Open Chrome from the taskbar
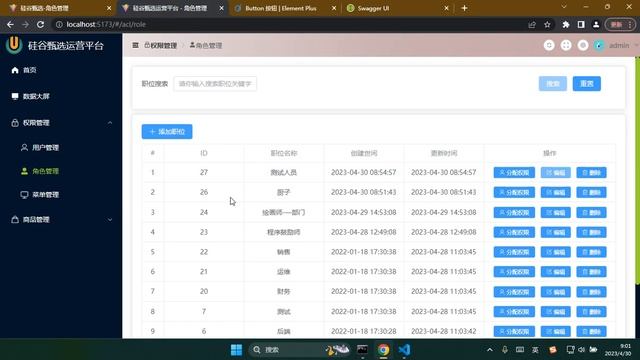Viewport: 640px width, 360px height. (x=383, y=350)
